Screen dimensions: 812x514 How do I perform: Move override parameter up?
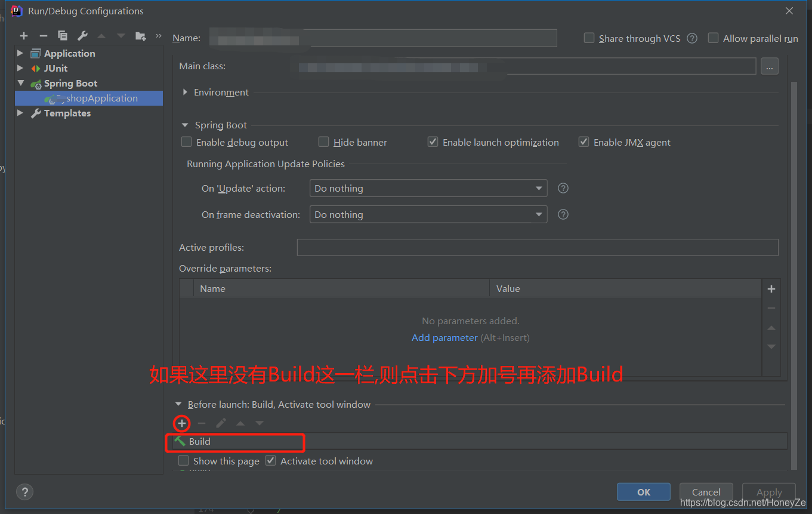coord(771,328)
